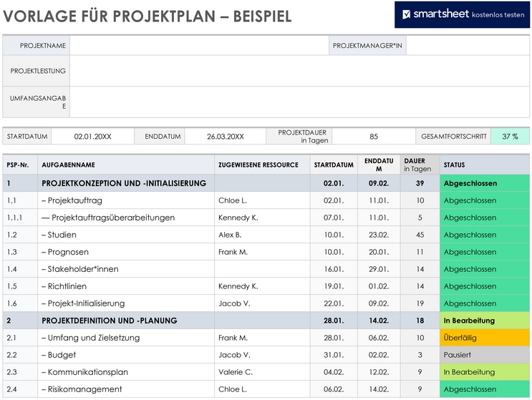Select the Projektdauer value 85
The height and width of the screenshot is (400, 532).
pos(374,136)
